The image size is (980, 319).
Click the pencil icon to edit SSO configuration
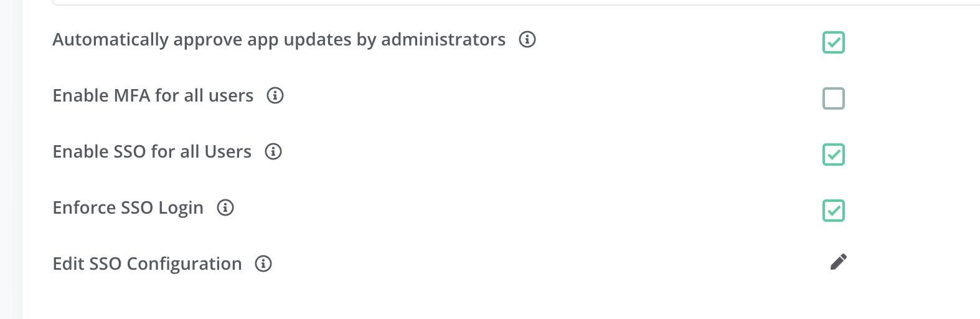point(838,262)
